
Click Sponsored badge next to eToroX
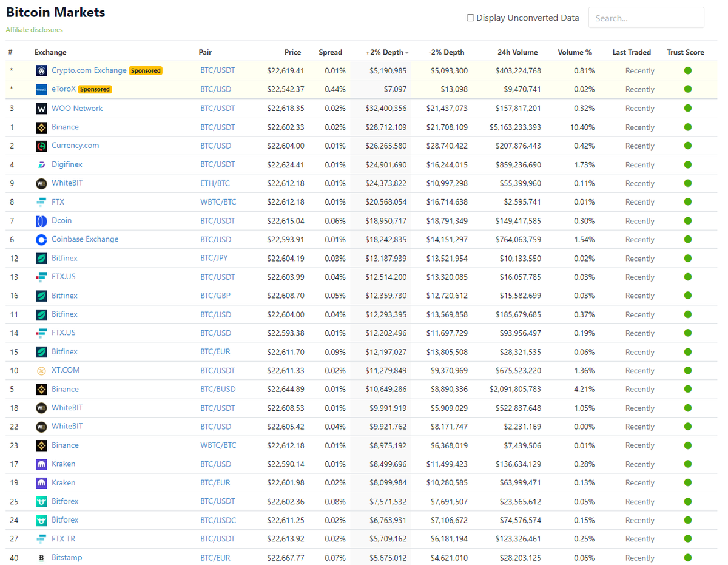tap(95, 89)
